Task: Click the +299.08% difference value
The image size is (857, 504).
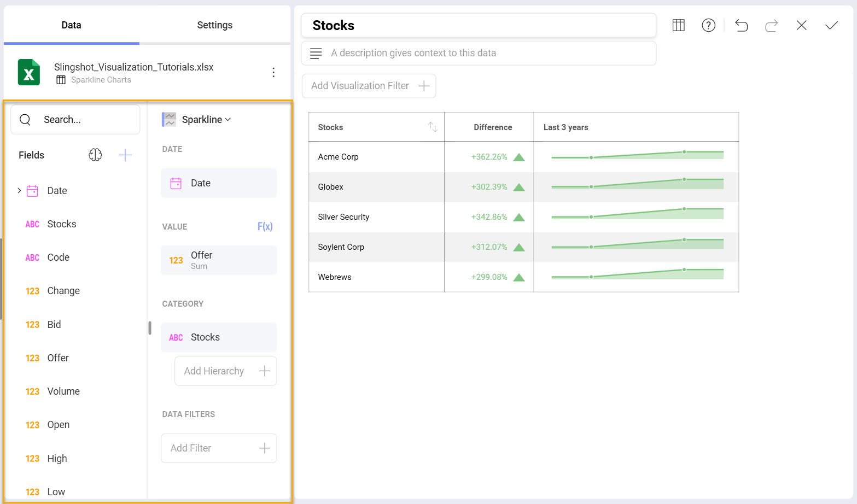Action: click(x=489, y=277)
